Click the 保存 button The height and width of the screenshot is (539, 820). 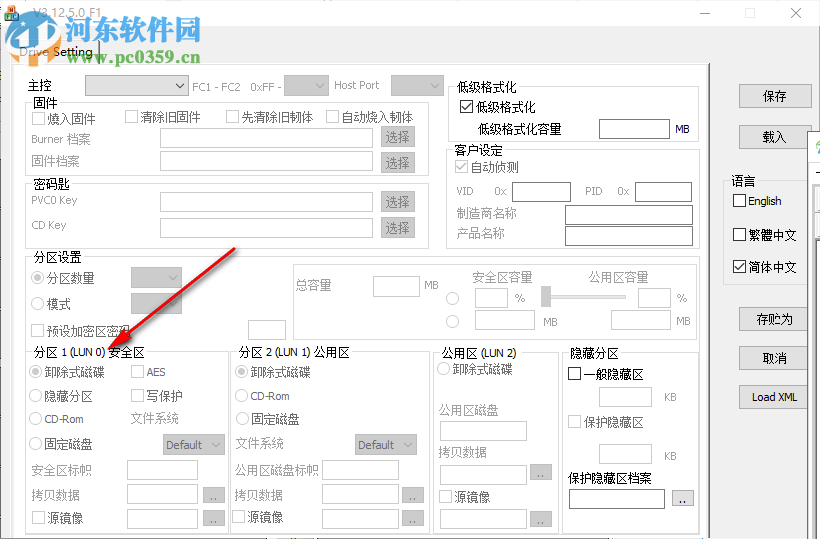[775, 96]
